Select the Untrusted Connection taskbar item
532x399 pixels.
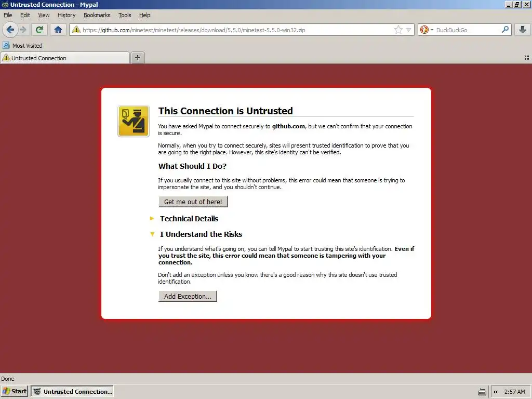click(72, 391)
